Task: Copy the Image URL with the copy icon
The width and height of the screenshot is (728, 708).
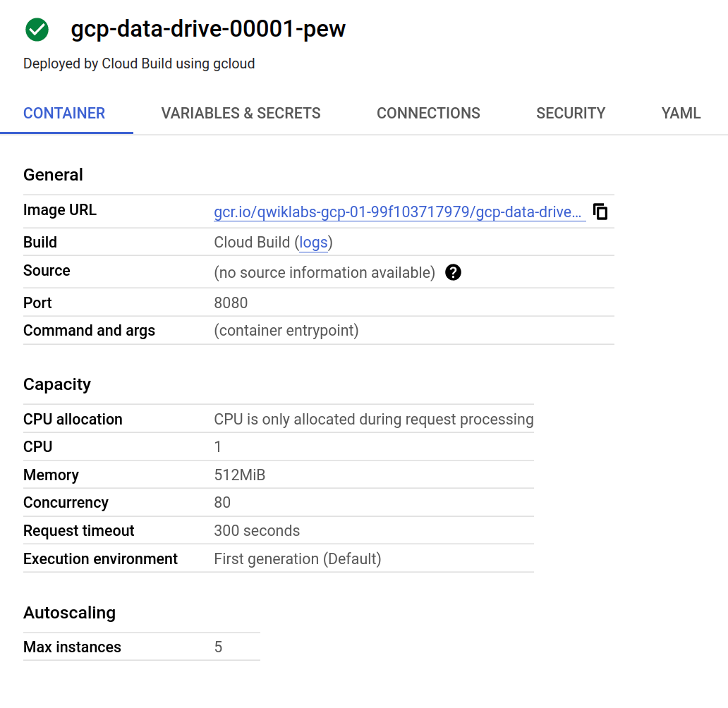Action: (x=600, y=212)
